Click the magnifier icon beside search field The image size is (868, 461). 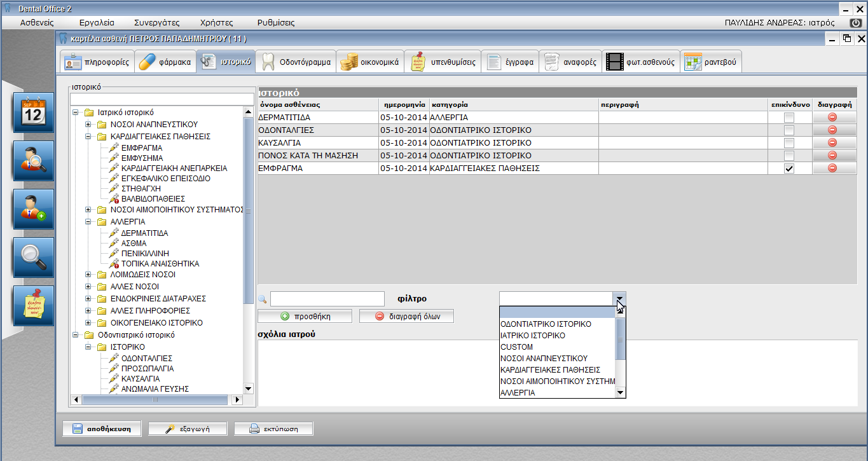pyautogui.click(x=262, y=299)
